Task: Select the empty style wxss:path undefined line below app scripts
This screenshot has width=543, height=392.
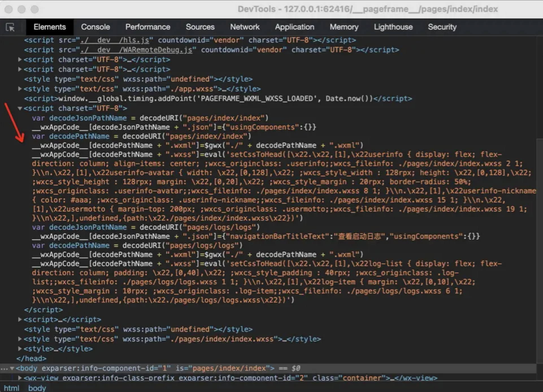Action: pyautogui.click(x=138, y=79)
